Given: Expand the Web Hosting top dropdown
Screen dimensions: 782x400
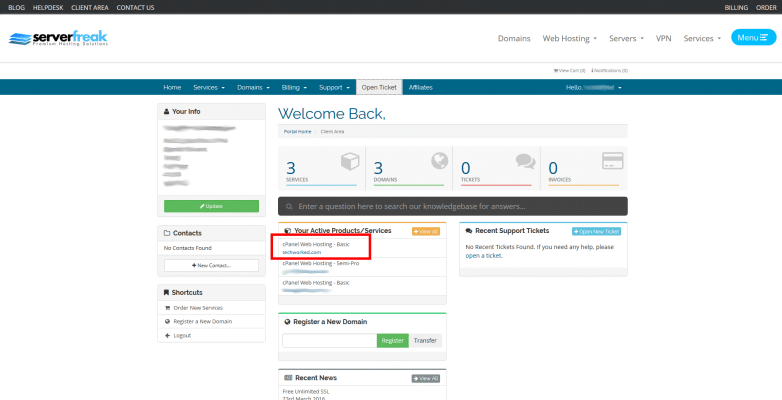Looking at the screenshot, I should tap(570, 38).
